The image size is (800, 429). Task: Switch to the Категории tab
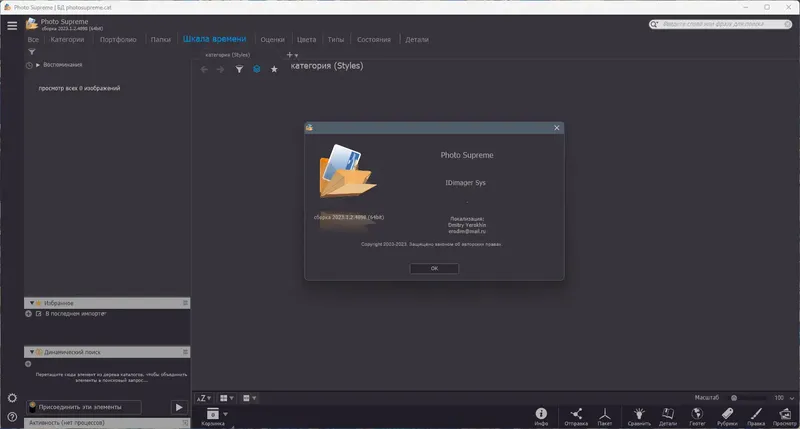[x=67, y=39]
